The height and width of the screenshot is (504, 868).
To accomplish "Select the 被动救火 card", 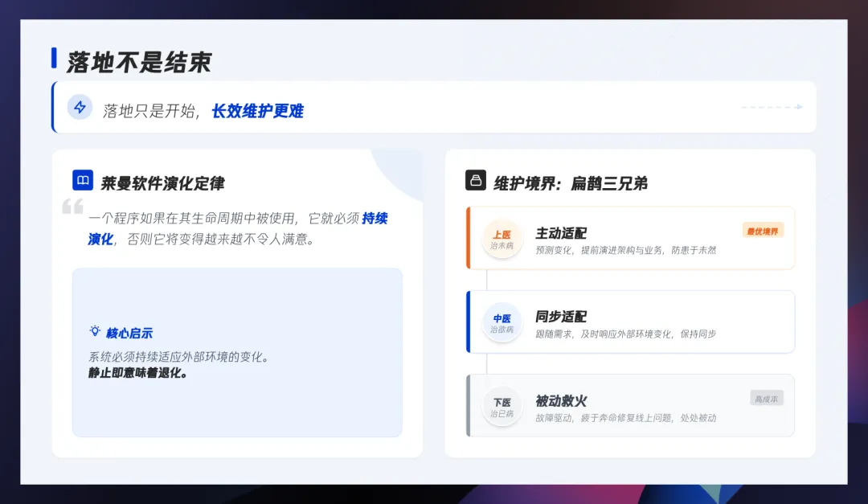I will click(x=631, y=405).
